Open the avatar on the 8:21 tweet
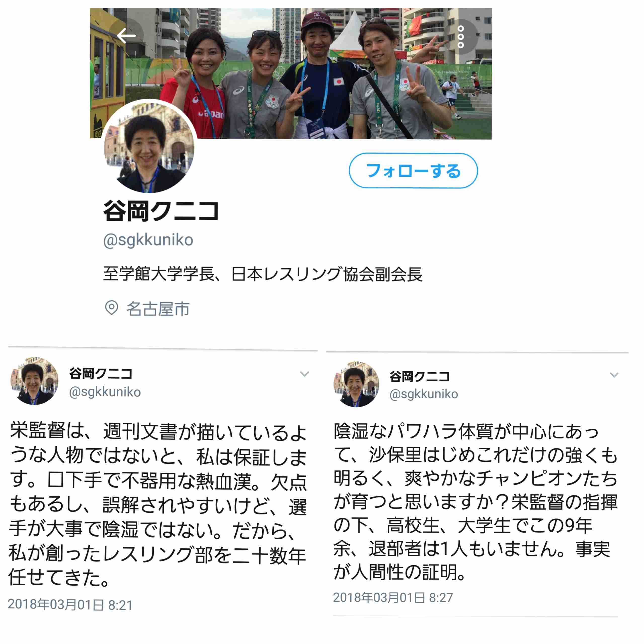The width and height of the screenshot is (644, 644). coord(34,381)
